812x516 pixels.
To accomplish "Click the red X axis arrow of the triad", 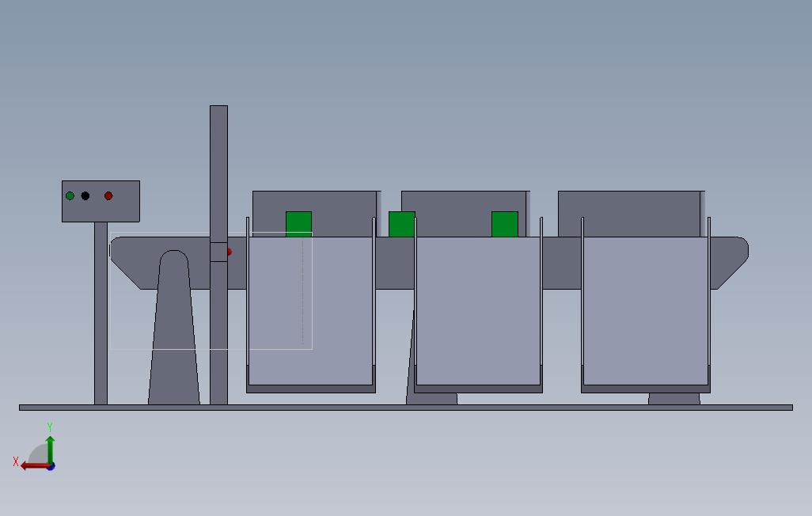I will [34, 466].
